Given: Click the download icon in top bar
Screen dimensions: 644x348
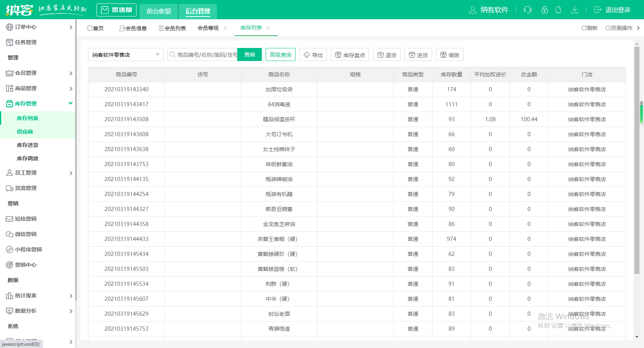Looking at the screenshot, I should coord(574,10).
